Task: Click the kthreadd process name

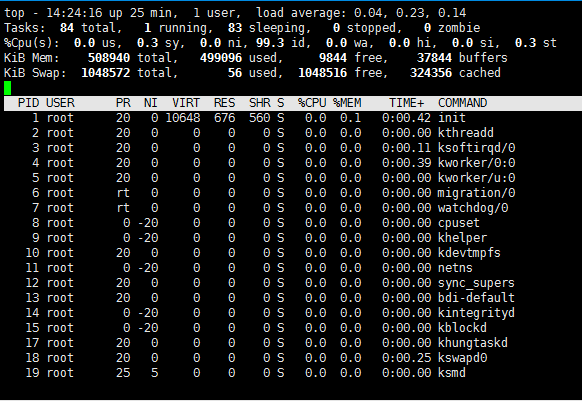Action: point(466,133)
